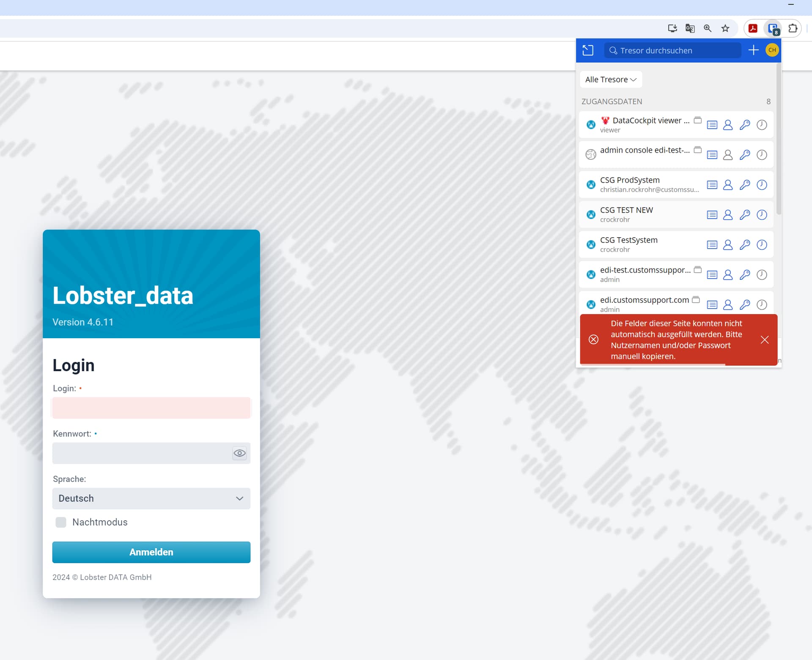812x660 pixels.
Task: Copy verification code for admin console edi-test
Action: pos(762,155)
